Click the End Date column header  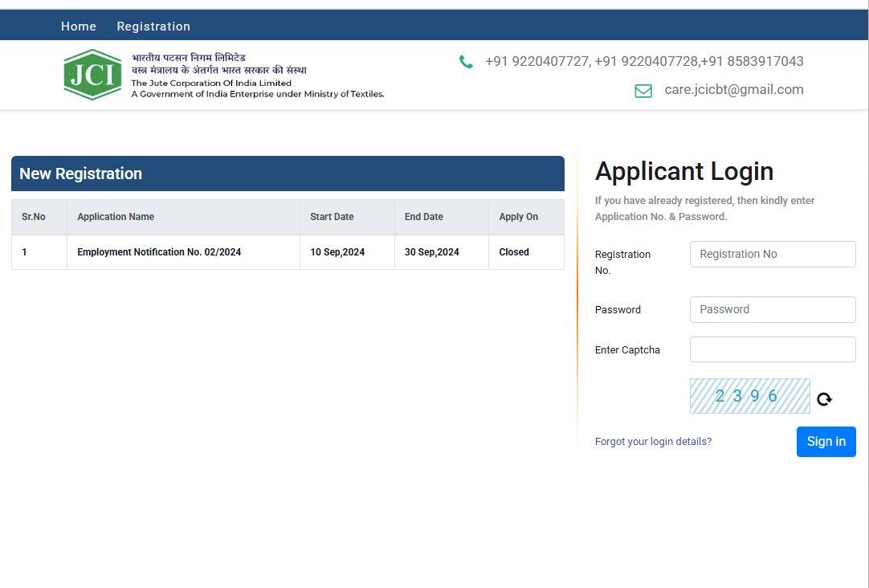click(x=423, y=217)
